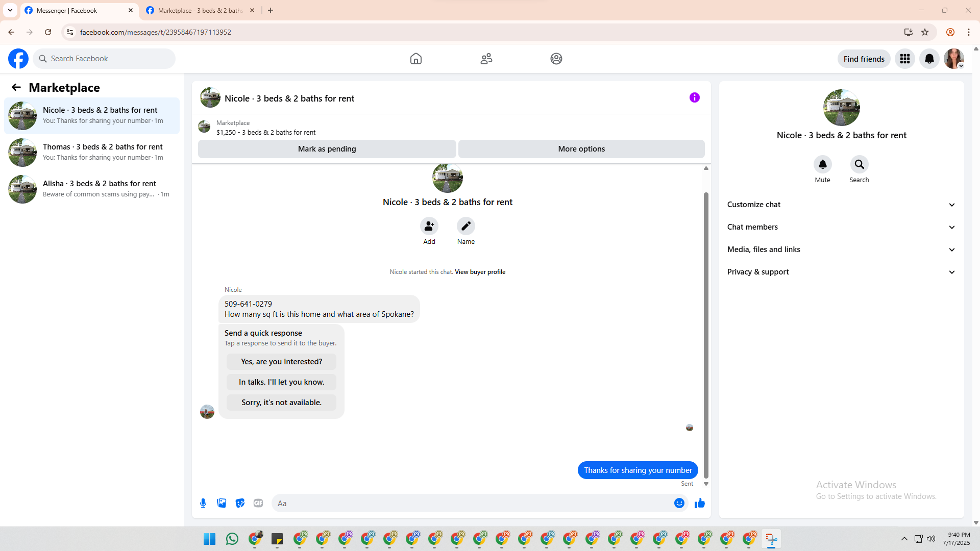The image size is (980, 551).
Task: Go back to the previous browser page
Action: point(11,32)
